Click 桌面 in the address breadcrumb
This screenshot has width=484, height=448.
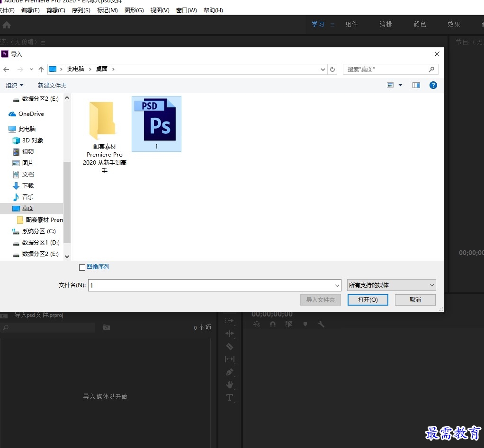coord(101,69)
